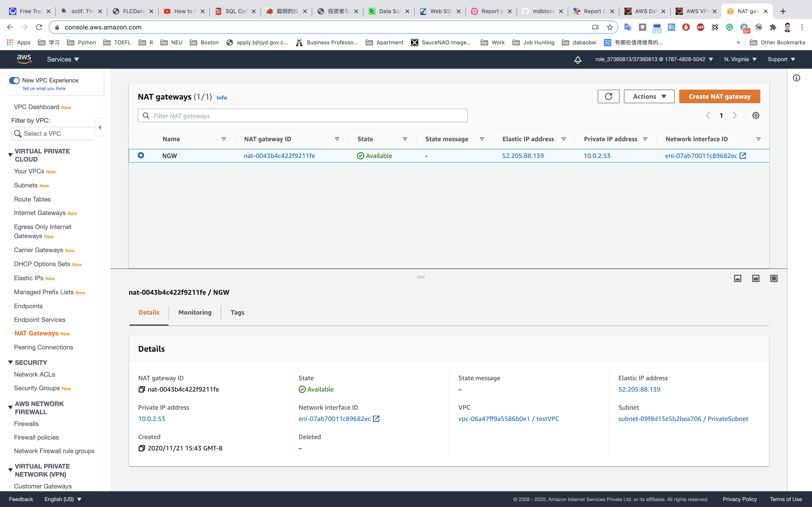The height and width of the screenshot is (507, 812).
Task: Switch to the Tags tab
Action: [237, 312]
